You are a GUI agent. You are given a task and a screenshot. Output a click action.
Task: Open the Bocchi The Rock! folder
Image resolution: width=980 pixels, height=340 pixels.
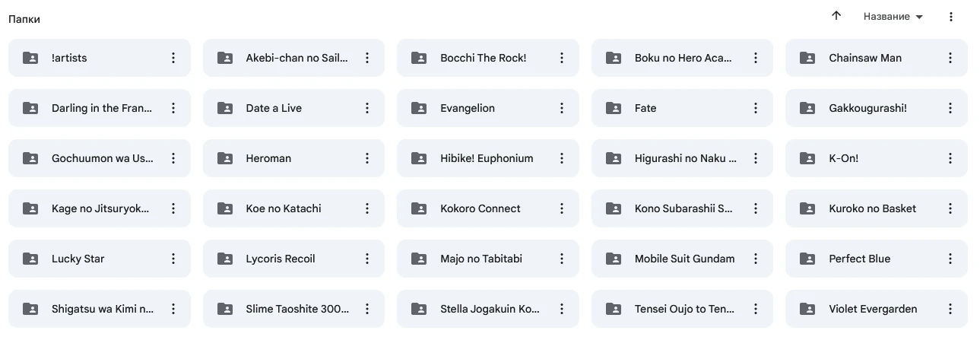click(x=483, y=58)
